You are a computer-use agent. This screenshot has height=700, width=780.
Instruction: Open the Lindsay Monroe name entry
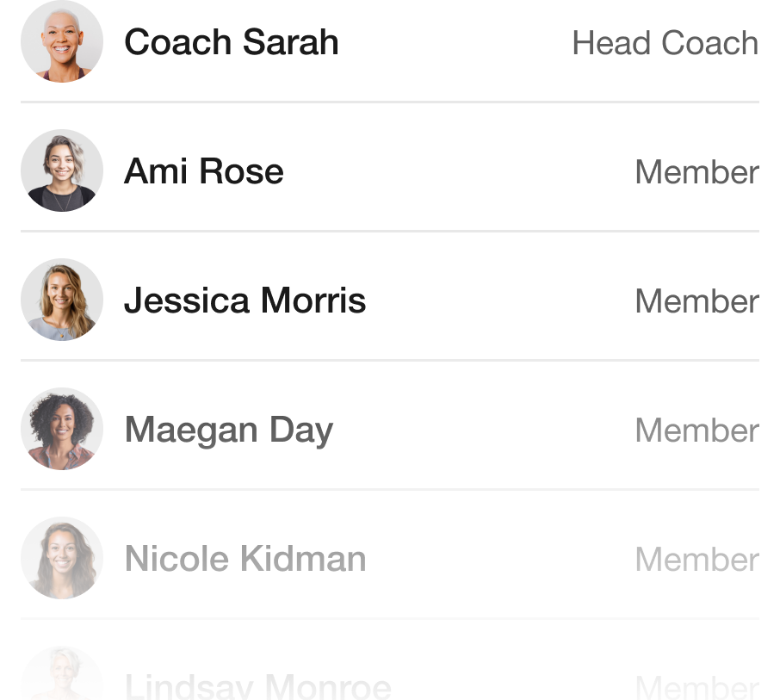click(x=257, y=685)
